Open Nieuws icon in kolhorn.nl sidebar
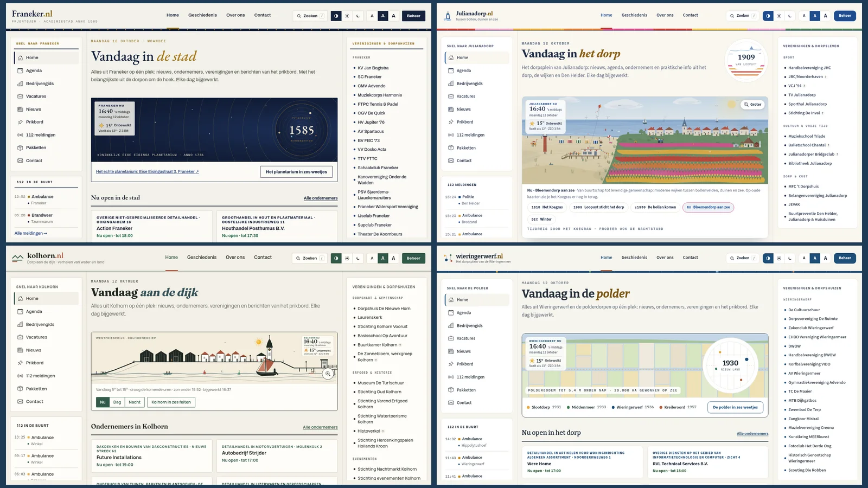The image size is (868, 488). click(x=20, y=350)
